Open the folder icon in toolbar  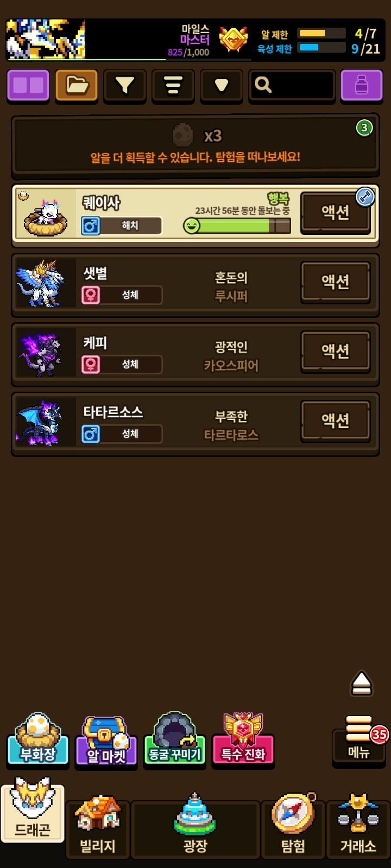[77, 86]
